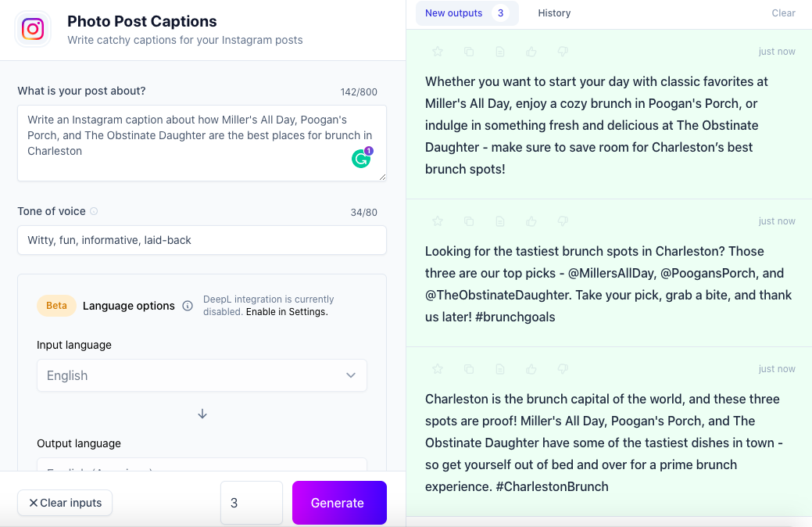Open the Input language dropdown
This screenshot has height=527, width=812.
[202, 375]
